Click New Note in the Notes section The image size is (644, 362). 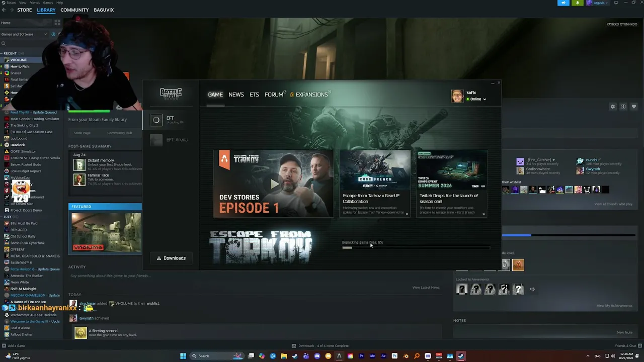(x=624, y=332)
